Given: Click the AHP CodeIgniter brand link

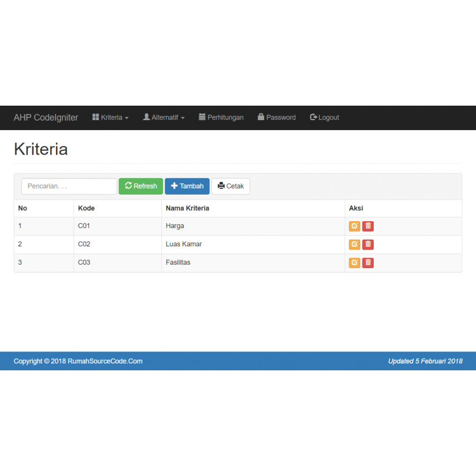Looking at the screenshot, I should coord(46,118).
